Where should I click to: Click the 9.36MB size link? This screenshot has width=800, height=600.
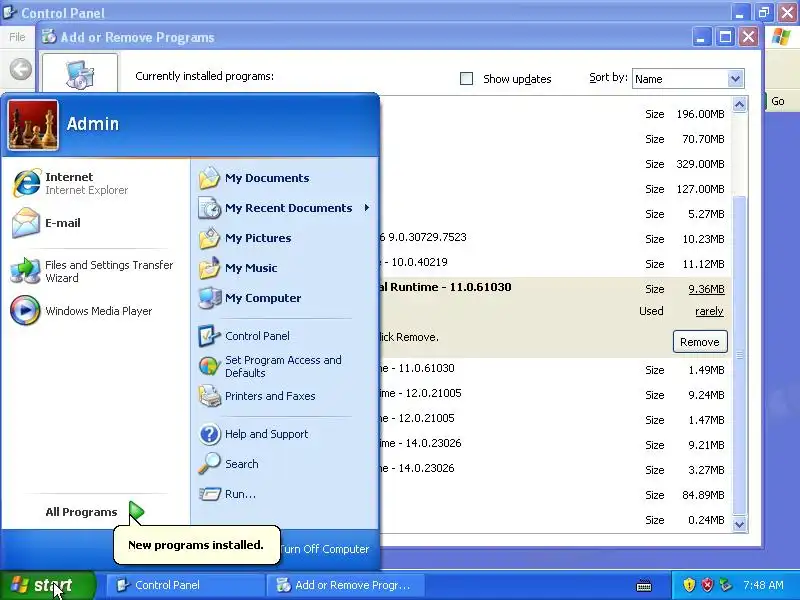(706, 289)
